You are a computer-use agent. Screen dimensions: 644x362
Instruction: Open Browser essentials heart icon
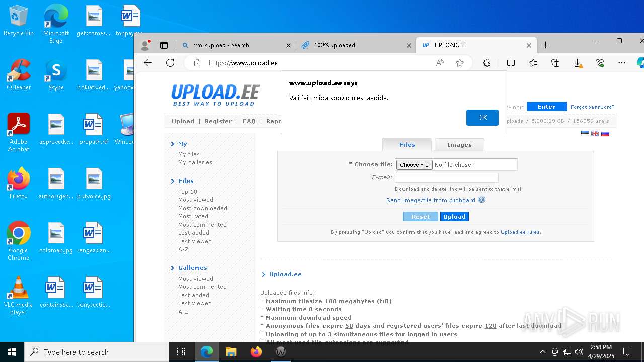(600, 63)
